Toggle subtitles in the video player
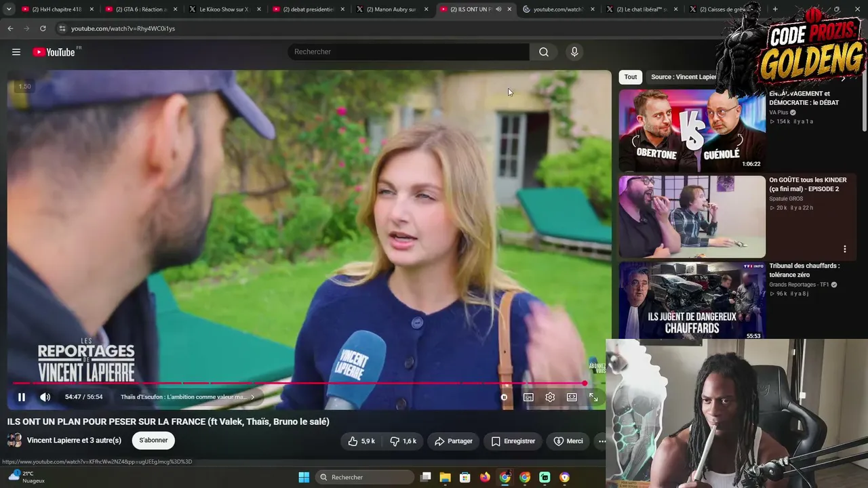Viewport: 868px width, 488px height. tap(528, 397)
